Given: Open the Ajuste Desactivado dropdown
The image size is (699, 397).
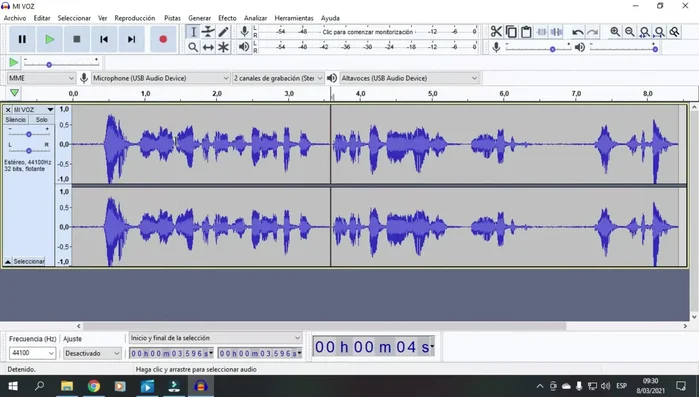Looking at the screenshot, I should point(92,353).
